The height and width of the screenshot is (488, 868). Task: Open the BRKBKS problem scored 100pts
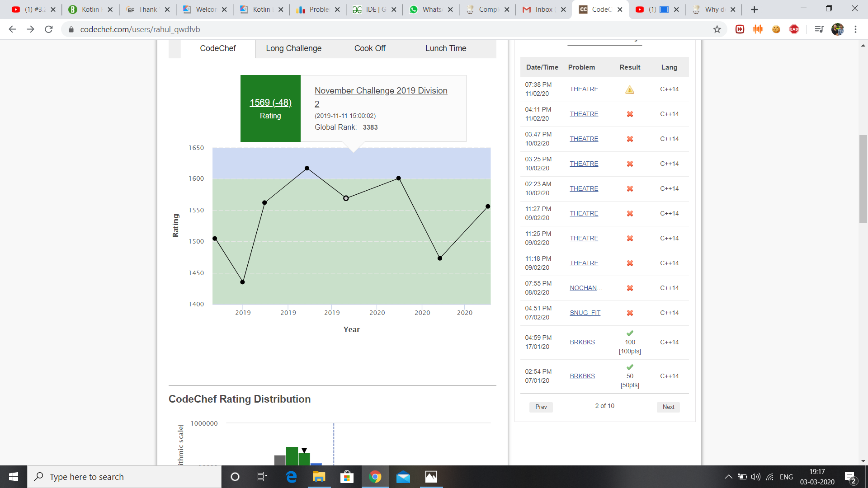pos(582,342)
